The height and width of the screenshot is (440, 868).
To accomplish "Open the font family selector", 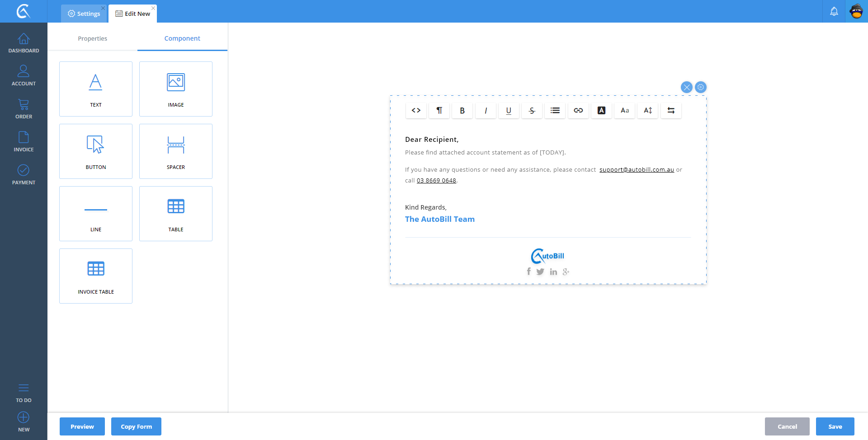I will pyautogui.click(x=624, y=111).
